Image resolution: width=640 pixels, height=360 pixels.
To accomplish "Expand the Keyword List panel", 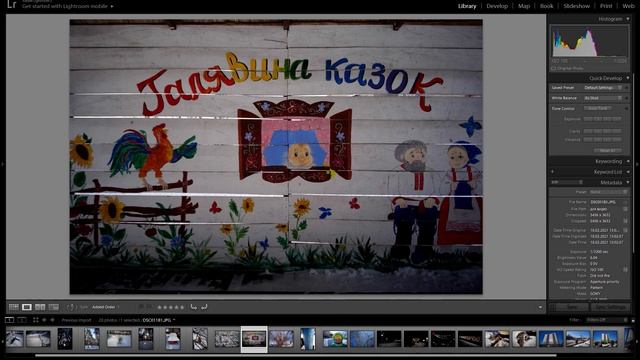I will pos(628,172).
